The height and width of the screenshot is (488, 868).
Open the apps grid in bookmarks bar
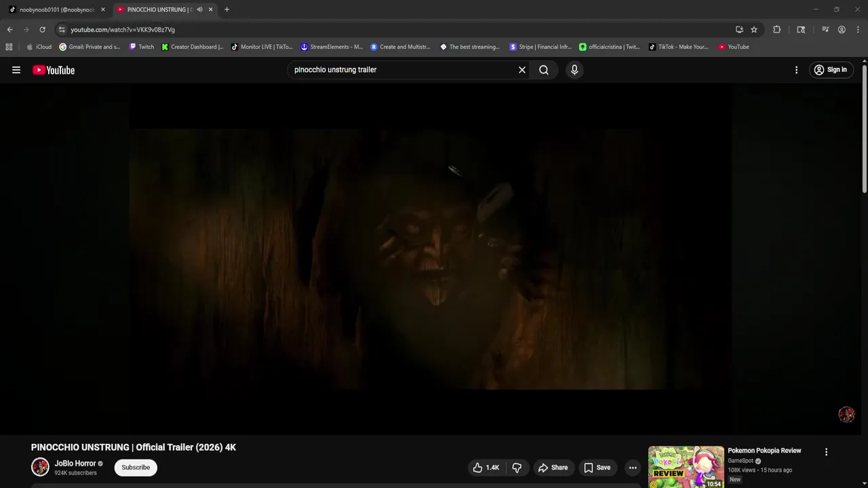tap(9, 47)
